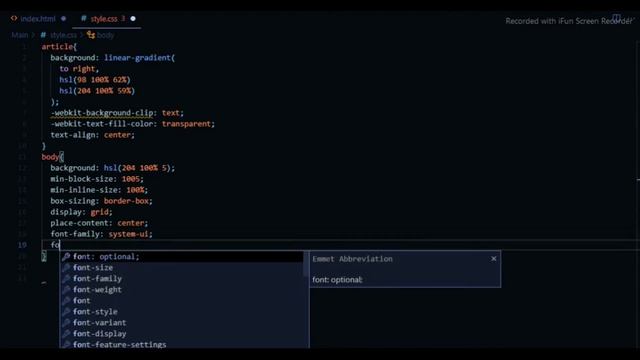Screen dimensions: 640x360
Task: Click the unsaved dot on style.css tab
Action: click(133, 19)
